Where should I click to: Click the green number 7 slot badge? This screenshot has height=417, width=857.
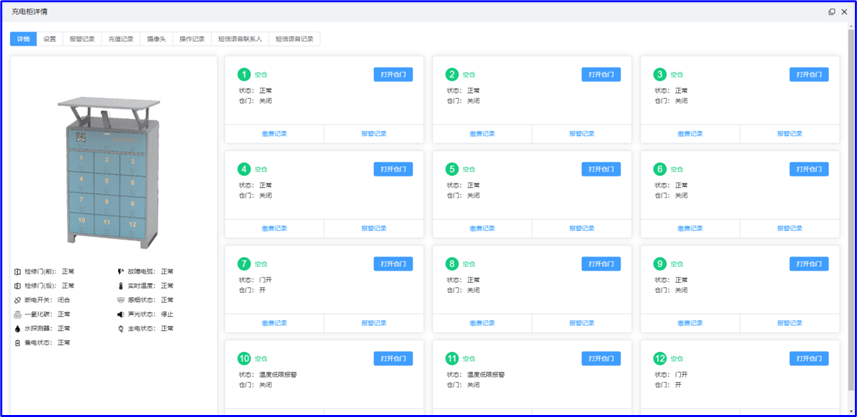click(x=243, y=264)
